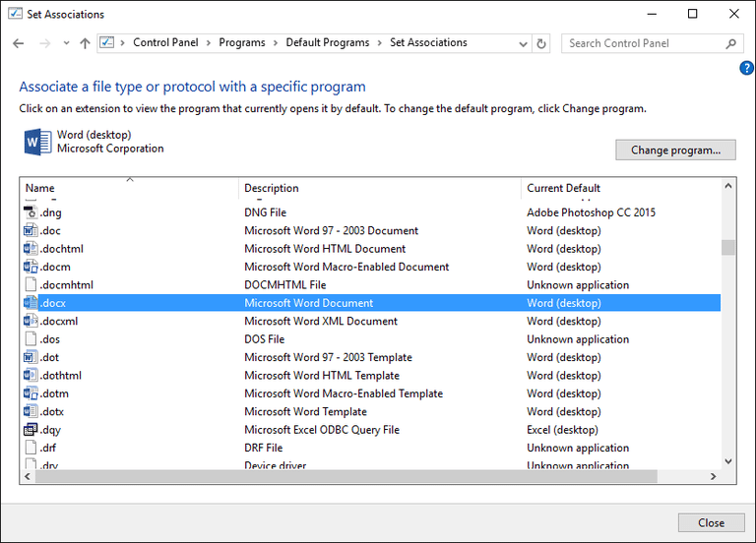Expand chevron after Programs breadcrumb
756x543 pixels.
[276, 43]
